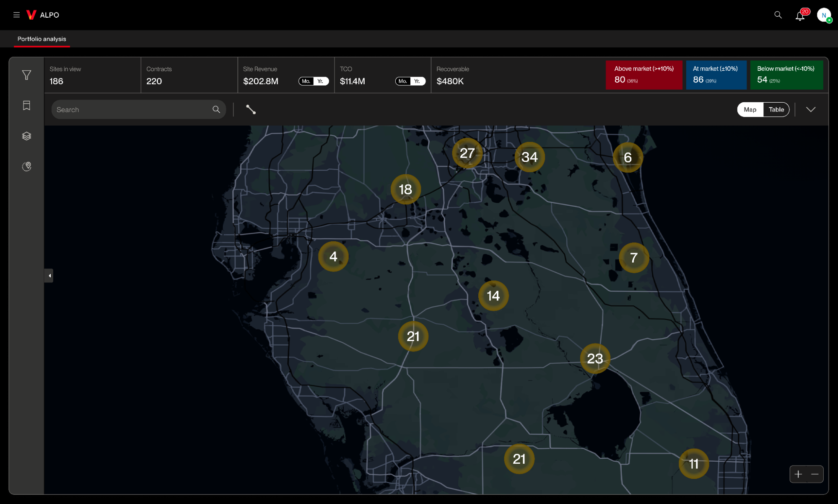
Task: Select the measure line tool
Action: 251,109
